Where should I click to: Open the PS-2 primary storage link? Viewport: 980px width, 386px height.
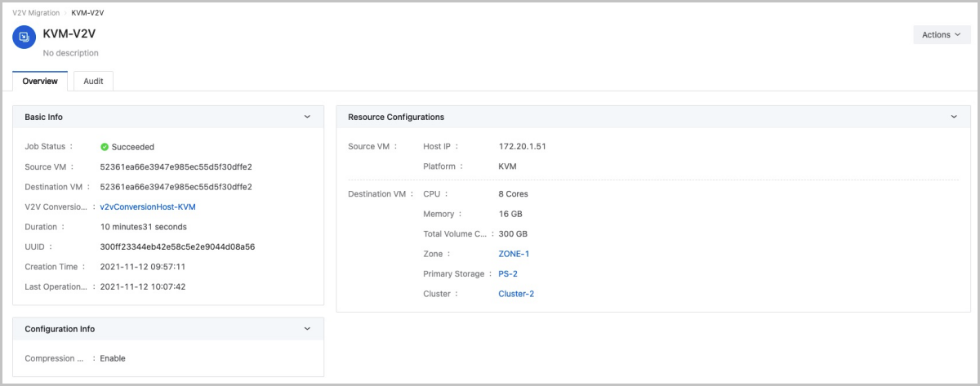508,274
